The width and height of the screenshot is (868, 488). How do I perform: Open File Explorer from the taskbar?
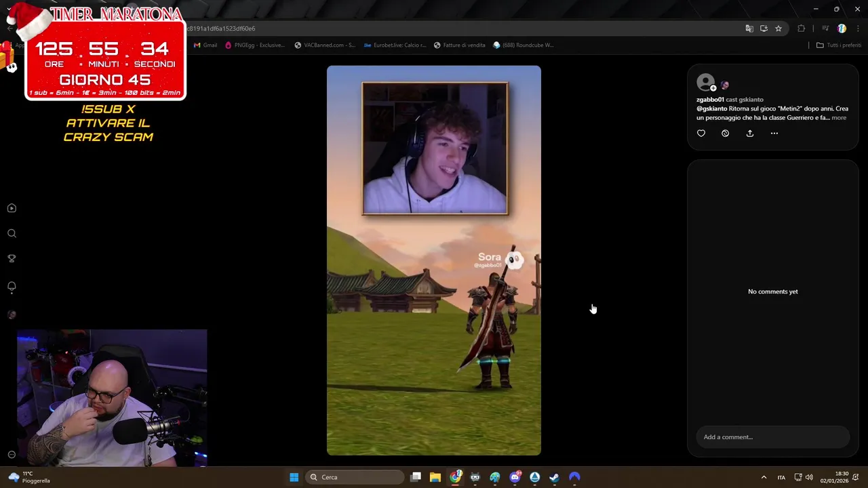[x=435, y=477]
